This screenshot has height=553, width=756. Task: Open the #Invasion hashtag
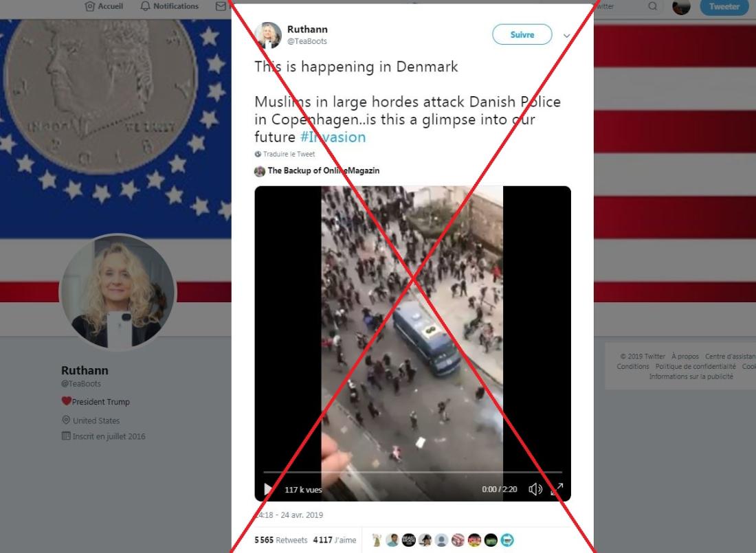(333, 137)
